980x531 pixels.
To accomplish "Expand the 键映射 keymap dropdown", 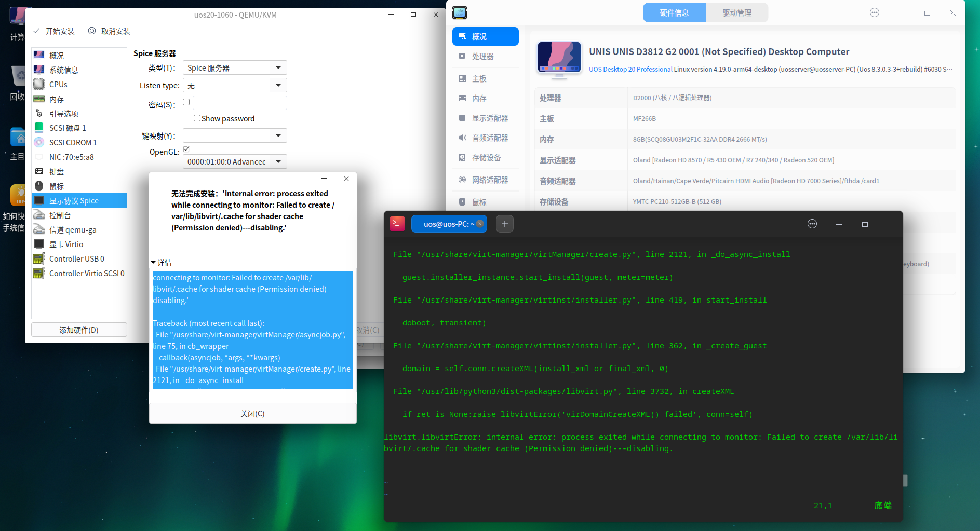I will click(279, 135).
